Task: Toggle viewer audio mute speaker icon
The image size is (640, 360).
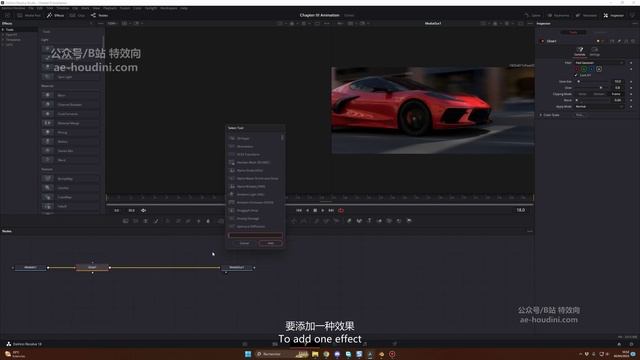Action: coord(143,210)
